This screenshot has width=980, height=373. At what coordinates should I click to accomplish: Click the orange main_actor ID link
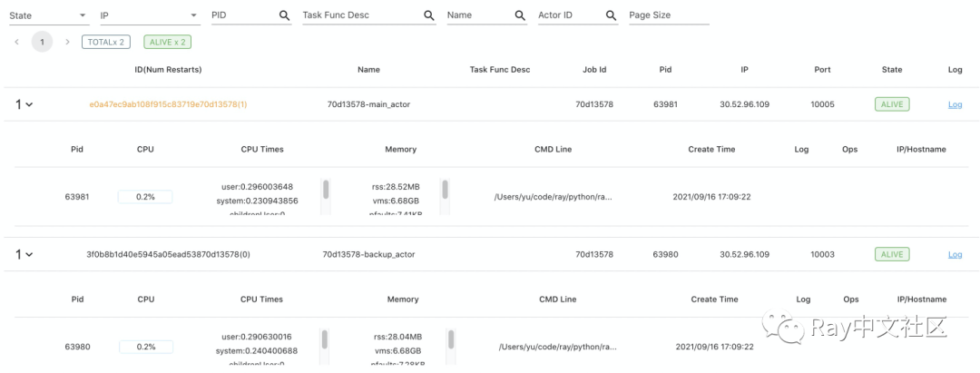[x=168, y=104]
